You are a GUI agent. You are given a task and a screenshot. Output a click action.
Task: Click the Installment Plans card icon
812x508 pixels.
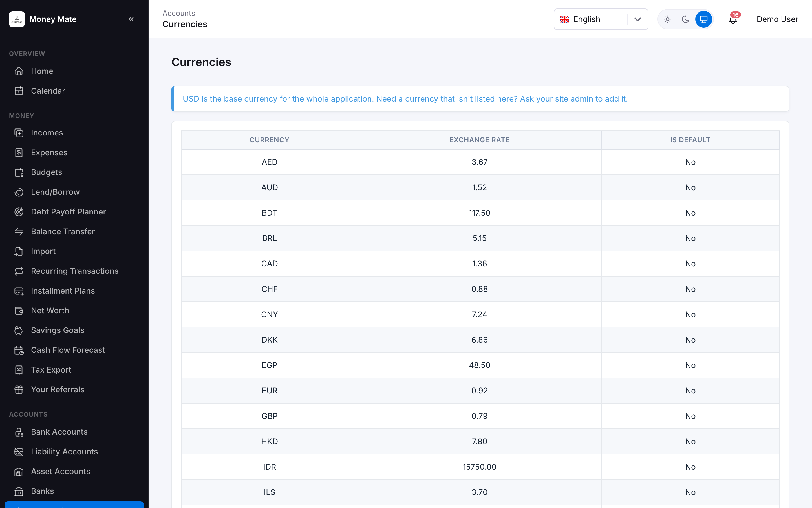(x=19, y=291)
